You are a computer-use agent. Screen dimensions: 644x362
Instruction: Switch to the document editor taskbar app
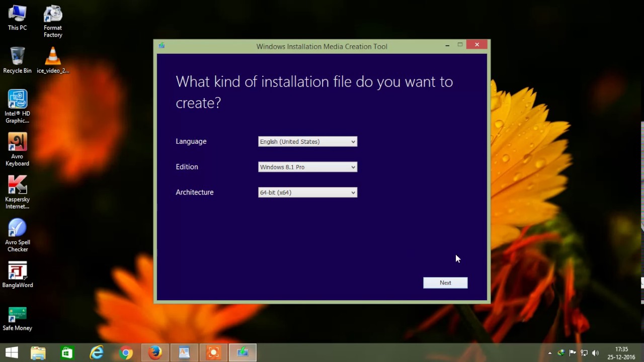pos(184,353)
